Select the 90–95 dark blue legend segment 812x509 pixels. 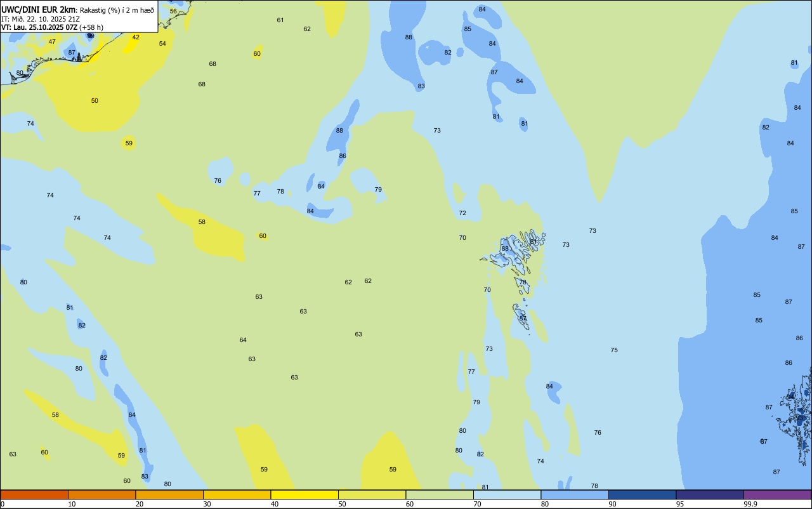[642, 494]
